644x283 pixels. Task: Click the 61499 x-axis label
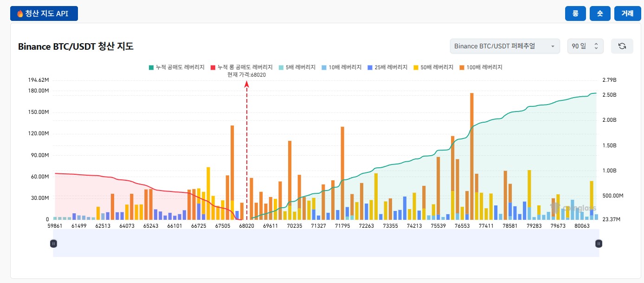(x=79, y=226)
